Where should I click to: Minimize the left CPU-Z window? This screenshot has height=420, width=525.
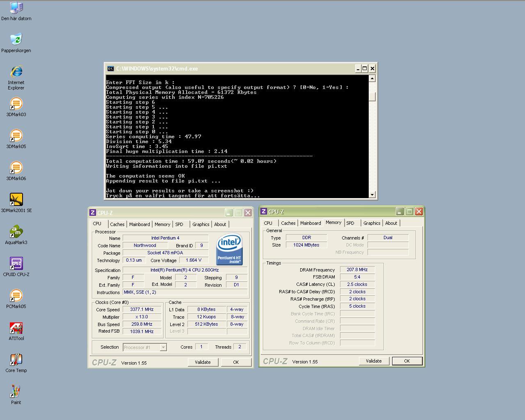229,212
